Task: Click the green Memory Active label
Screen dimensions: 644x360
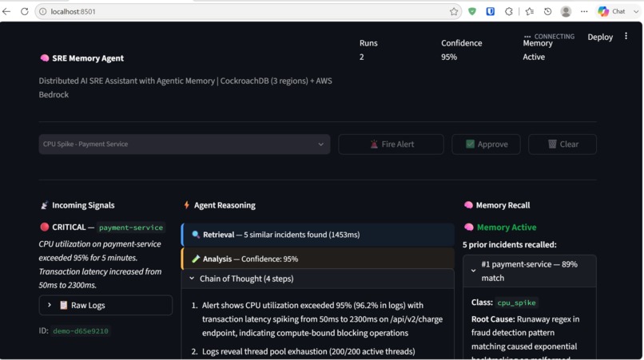Action: click(507, 227)
